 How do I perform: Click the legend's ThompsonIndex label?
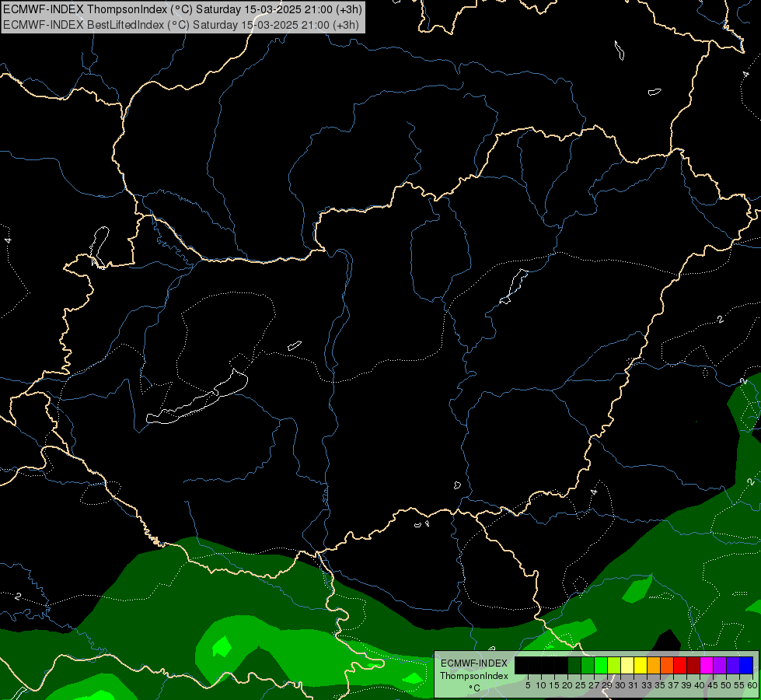coord(474,676)
